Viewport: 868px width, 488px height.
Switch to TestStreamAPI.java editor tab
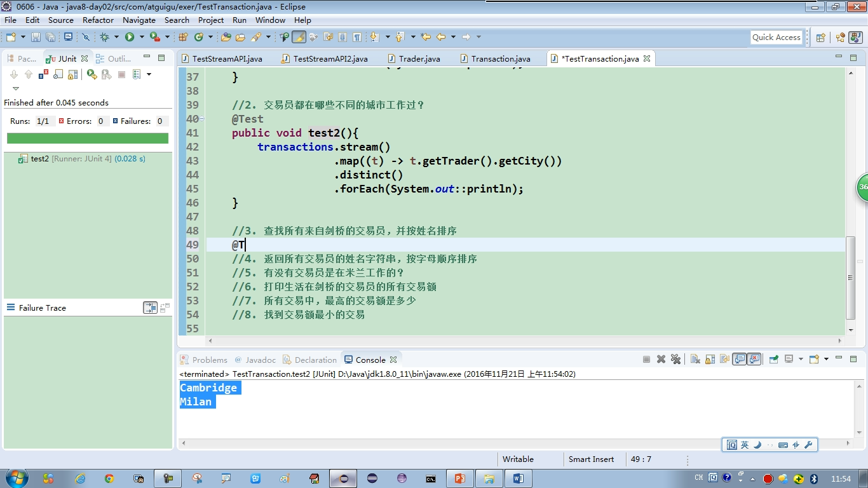221,58
